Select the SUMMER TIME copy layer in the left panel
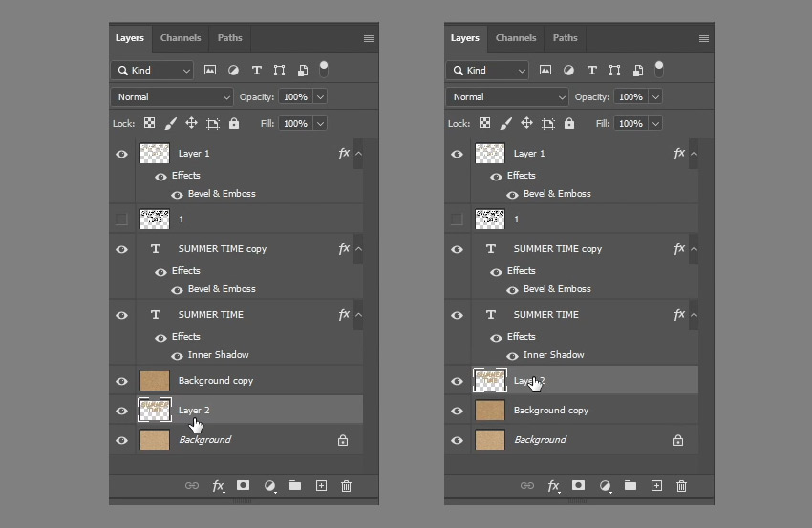The height and width of the screenshot is (528, 812). point(223,249)
